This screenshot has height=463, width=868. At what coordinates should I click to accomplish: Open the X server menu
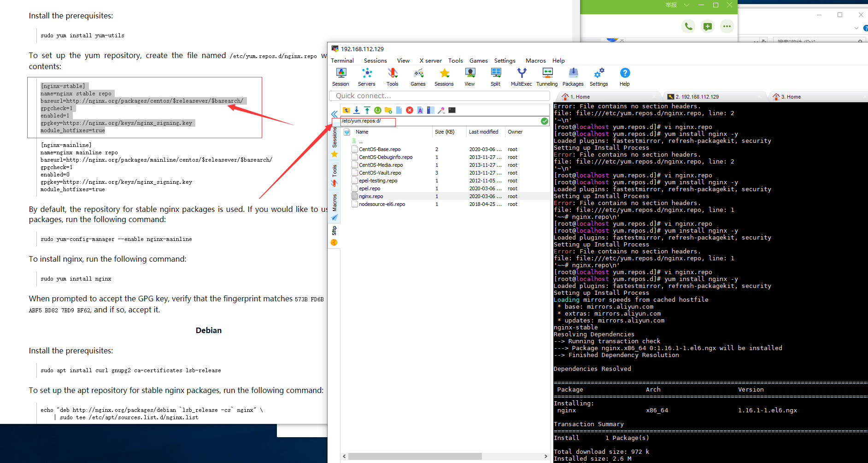coord(430,60)
